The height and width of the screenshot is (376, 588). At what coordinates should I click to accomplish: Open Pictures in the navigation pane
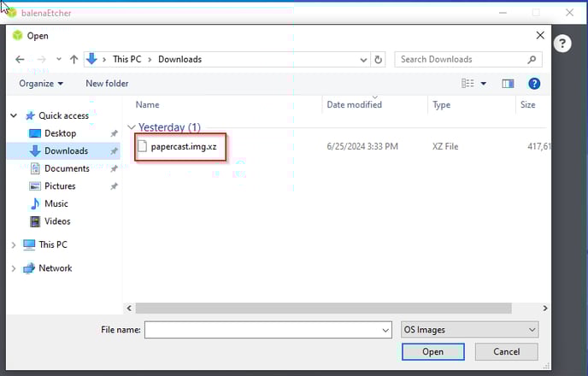[60, 186]
